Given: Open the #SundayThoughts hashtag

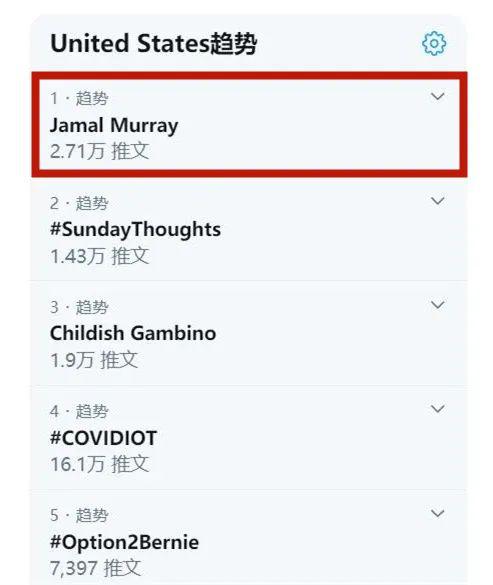Looking at the screenshot, I should click(x=135, y=229).
